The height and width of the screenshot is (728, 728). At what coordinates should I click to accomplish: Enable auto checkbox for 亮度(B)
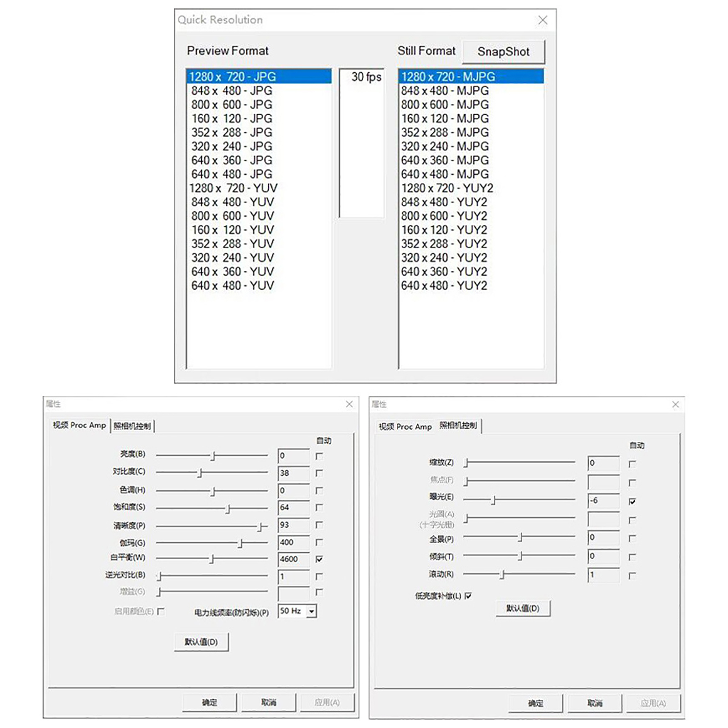pyautogui.click(x=319, y=456)
